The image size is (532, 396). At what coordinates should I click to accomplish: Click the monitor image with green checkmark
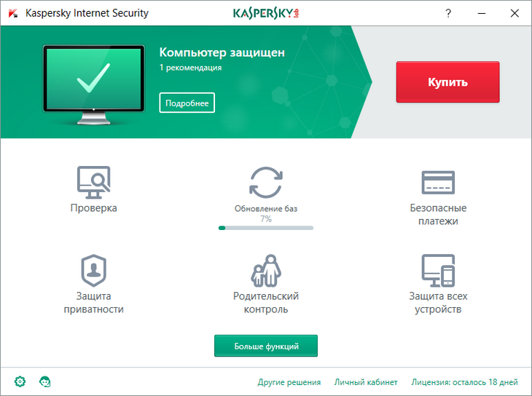point(92,82)
